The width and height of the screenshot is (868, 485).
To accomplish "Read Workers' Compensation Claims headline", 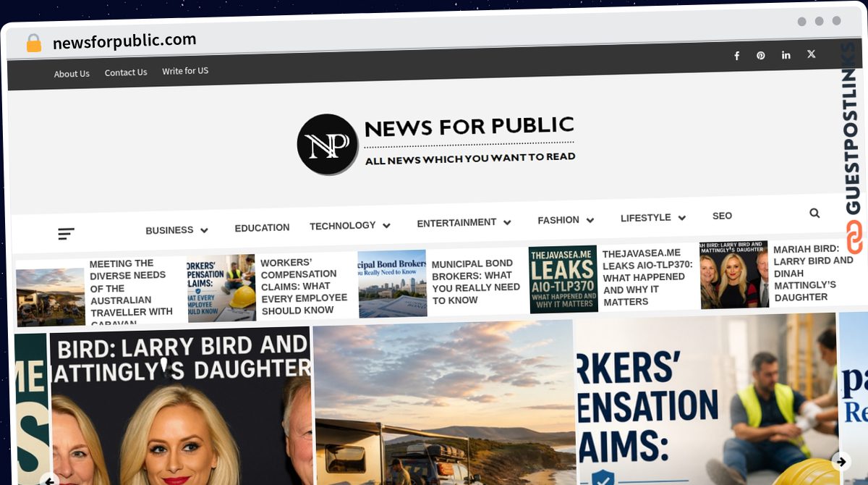I will click(x=304, y=286).
